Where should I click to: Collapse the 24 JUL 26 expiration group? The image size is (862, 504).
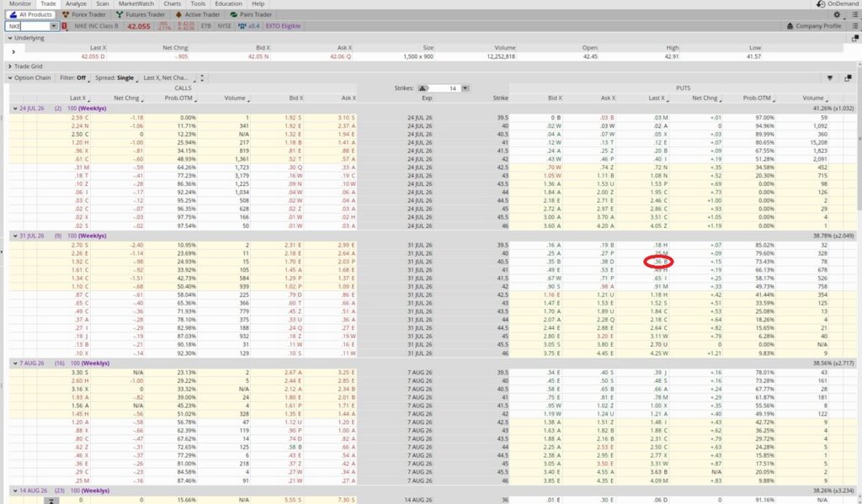pyautogui.click(x=15, y=109)
